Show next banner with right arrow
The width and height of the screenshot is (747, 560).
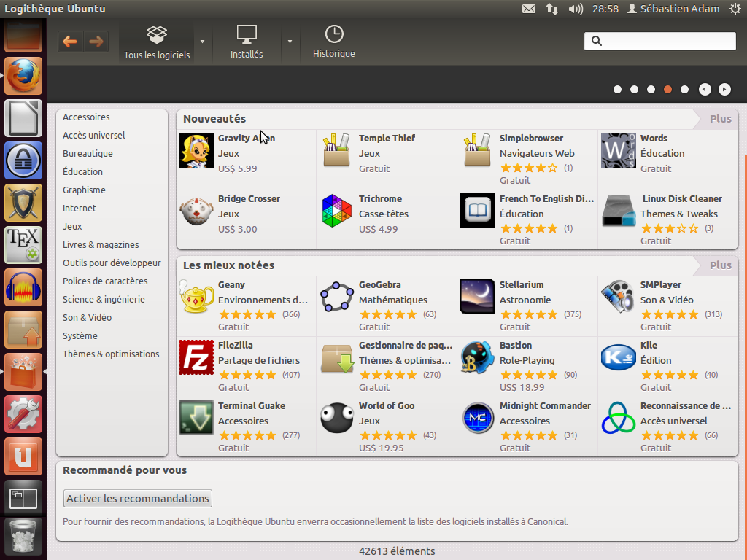[724, 90]
